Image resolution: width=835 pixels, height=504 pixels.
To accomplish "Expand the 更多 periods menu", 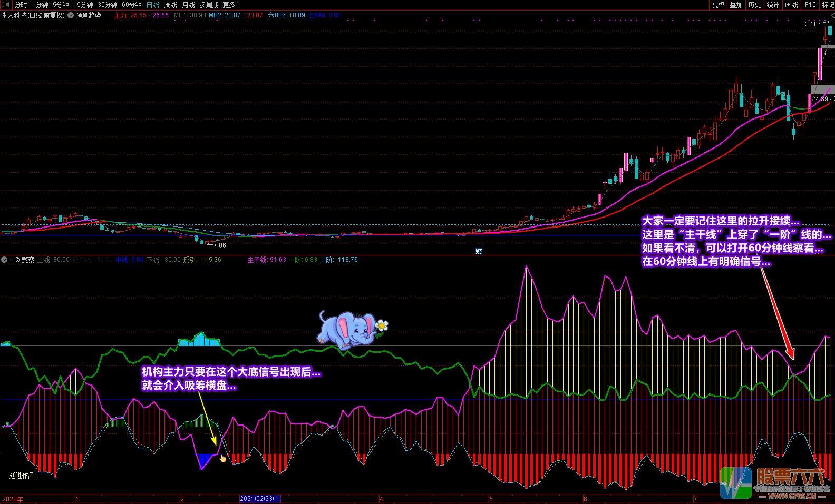I will 231,5.
